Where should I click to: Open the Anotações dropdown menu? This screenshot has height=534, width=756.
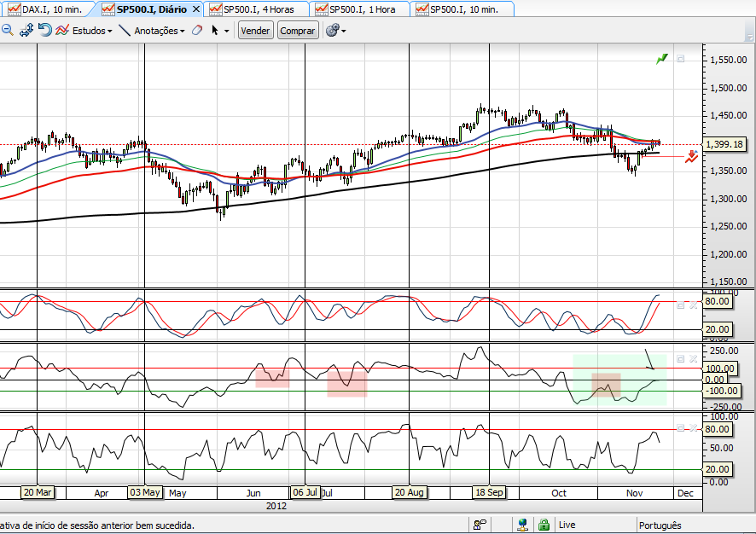tap(159, 31)
